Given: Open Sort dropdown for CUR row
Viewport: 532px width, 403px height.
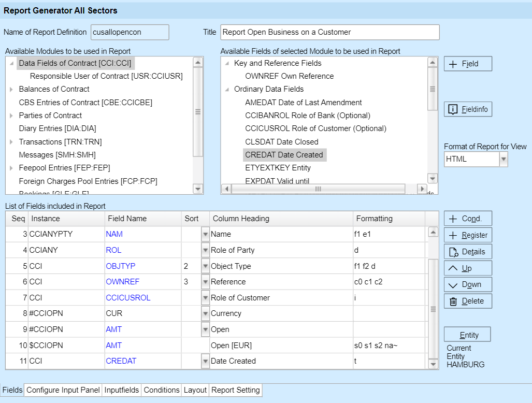Looking at the screenshot, I should pos(205,313).
